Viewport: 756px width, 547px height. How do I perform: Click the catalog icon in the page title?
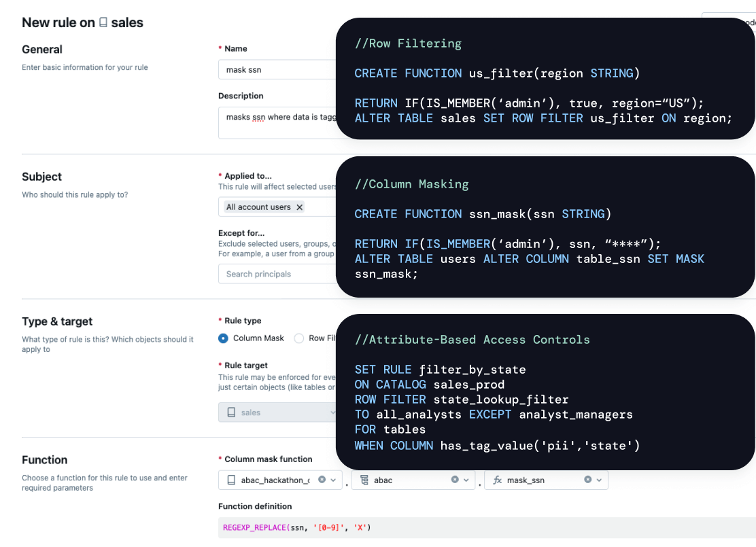coord(103,22)
